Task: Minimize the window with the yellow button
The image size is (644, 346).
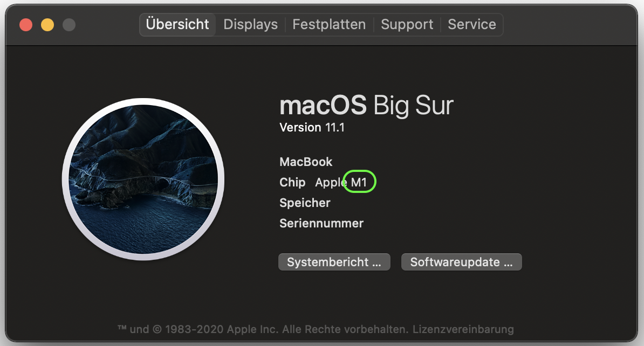Action: point(47,25)
